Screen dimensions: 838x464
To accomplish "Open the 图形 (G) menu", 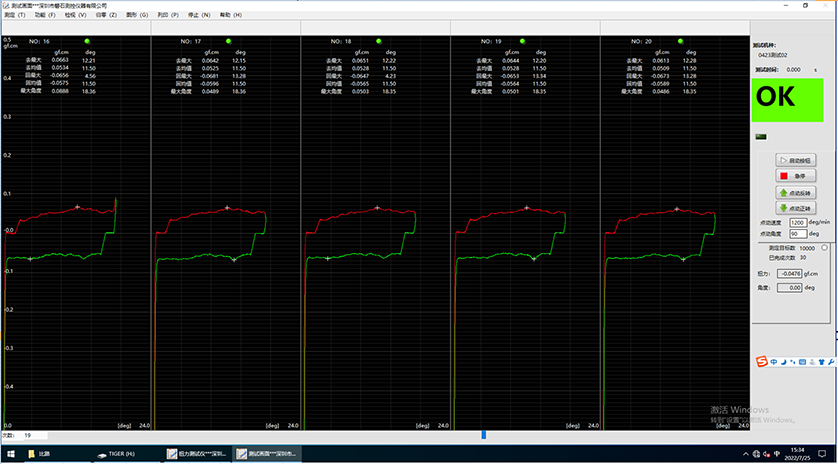I will point(137,16).
